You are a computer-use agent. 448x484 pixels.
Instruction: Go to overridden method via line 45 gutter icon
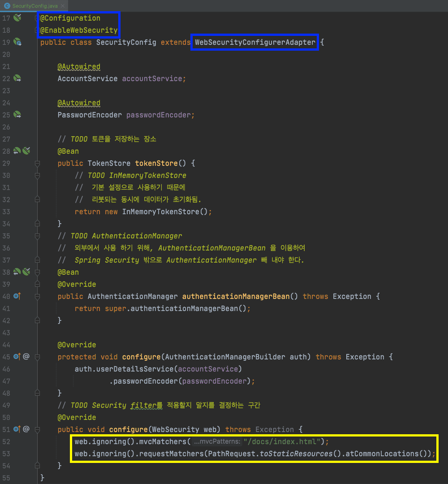point(17,357)
